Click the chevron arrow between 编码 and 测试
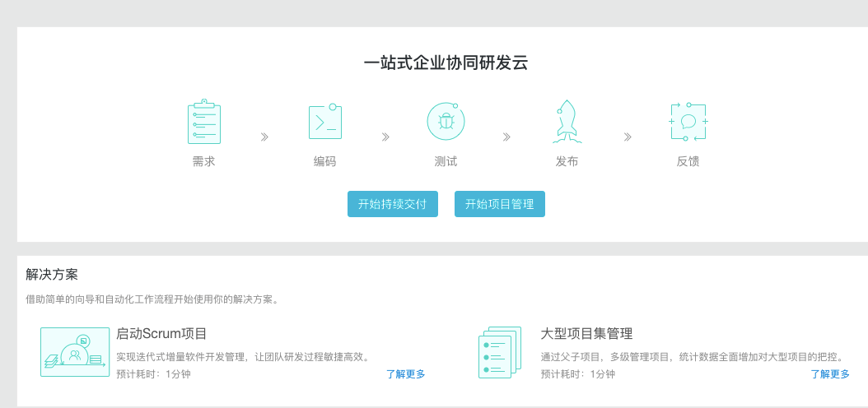868x408 pixels. 385,137
